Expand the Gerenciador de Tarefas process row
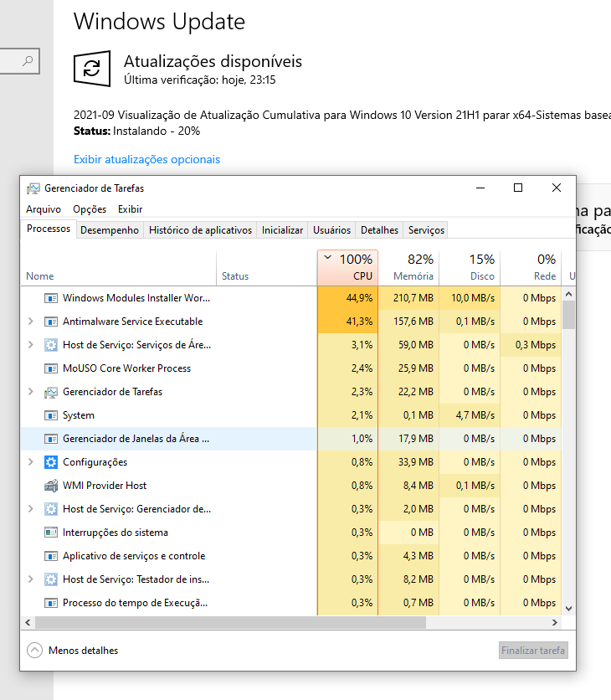 (x=30, y=392)
